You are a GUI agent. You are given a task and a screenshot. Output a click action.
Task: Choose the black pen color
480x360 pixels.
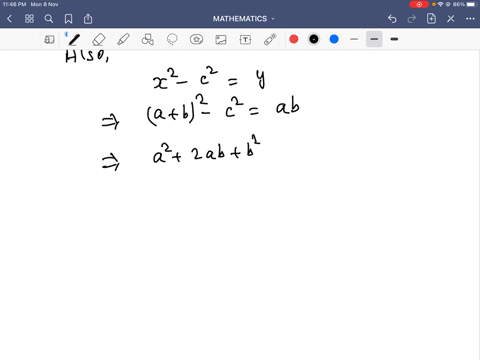click(314, 39)
